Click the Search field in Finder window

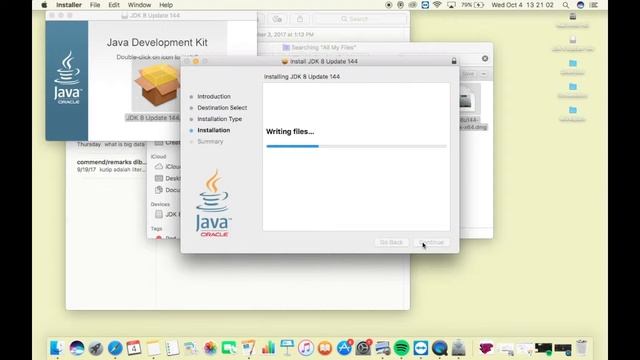(x=360, y=19)
